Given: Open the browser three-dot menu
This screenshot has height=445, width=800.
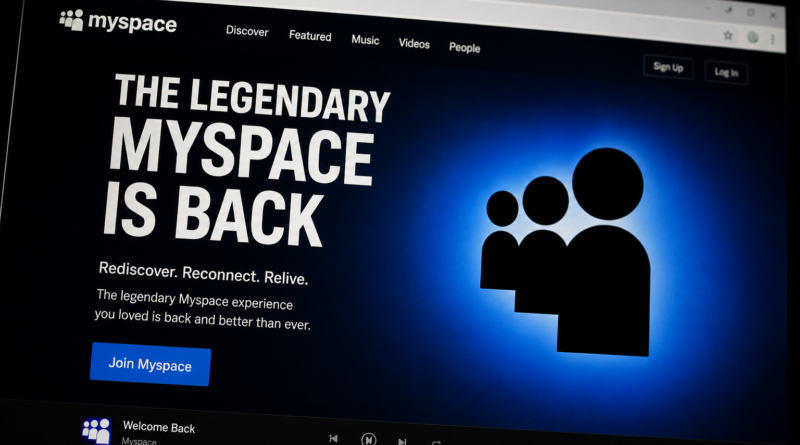Looking at the screenshot, I should coord(773,39).
